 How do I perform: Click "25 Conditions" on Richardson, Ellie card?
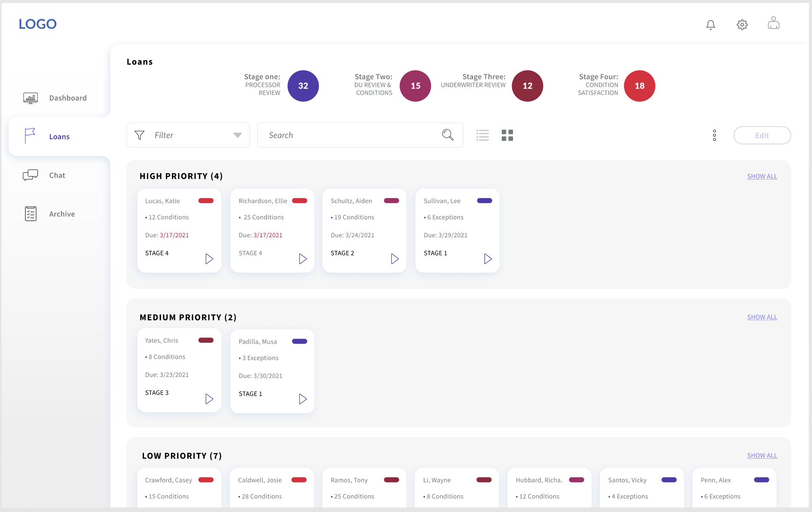(263, 217)
